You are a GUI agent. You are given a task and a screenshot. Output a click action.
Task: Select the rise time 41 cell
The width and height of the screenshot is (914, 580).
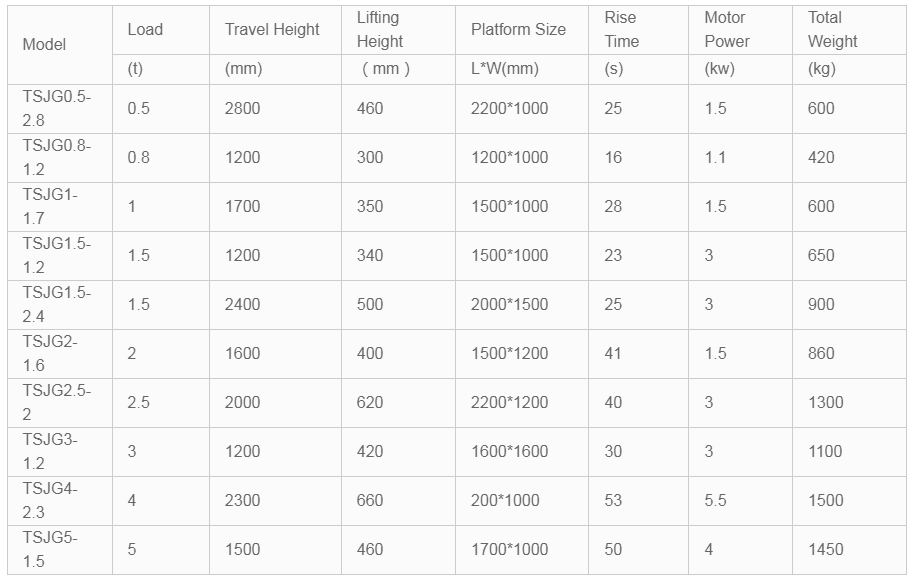coord(638,354)
